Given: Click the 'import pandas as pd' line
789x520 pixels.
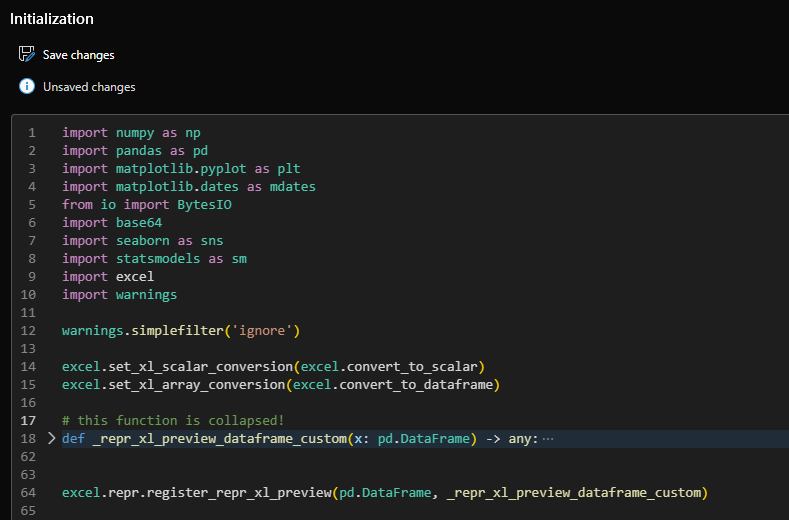Looking at the screenshot, I should pyautogui.click(x=135, y=151).
